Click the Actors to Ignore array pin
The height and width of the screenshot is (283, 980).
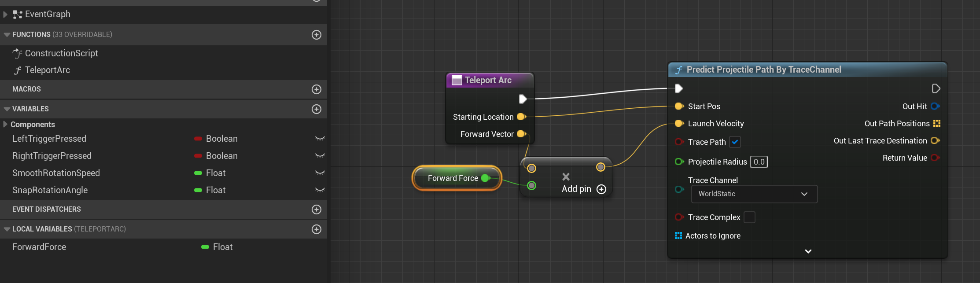(x=678, y=236)
